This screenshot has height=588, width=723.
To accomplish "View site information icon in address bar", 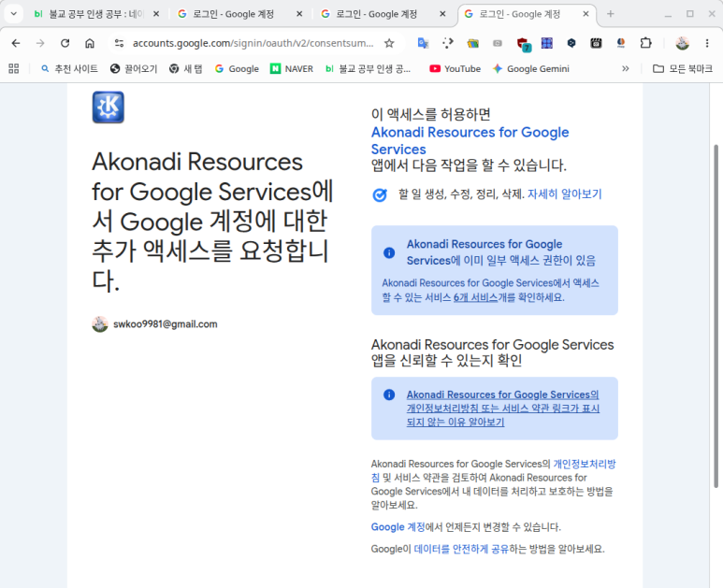I will pos(119,43).
